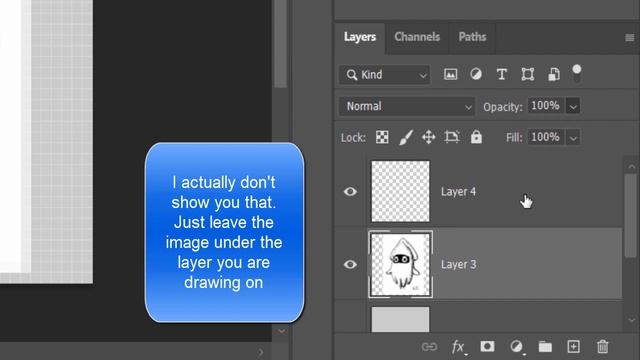Delete layer with trash icon
Viewport: 640px width, 360px height.
tap(602, 347)
